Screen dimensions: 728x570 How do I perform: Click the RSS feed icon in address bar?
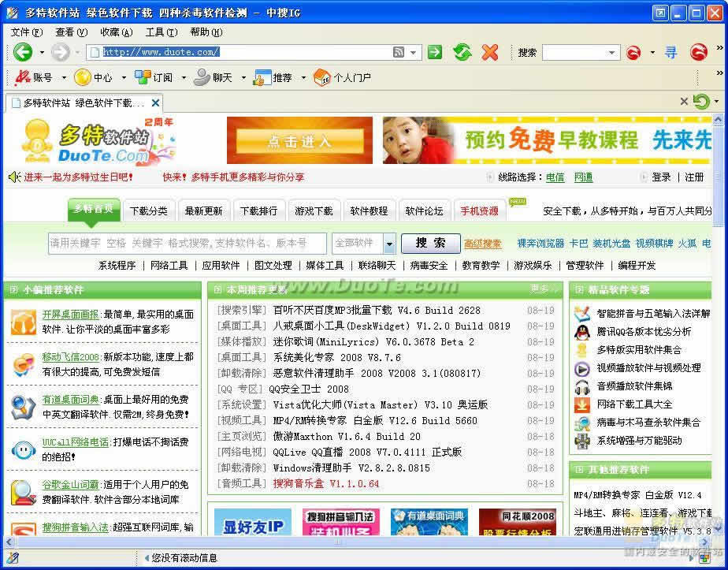[399, 52]
